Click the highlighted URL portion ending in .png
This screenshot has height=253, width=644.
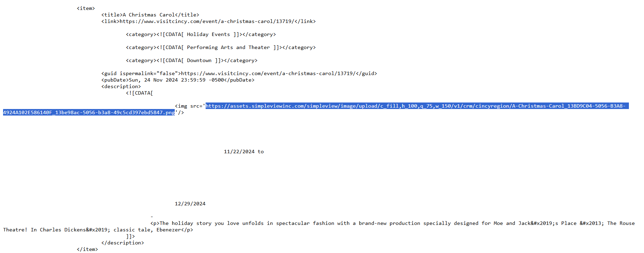[89, 112]
